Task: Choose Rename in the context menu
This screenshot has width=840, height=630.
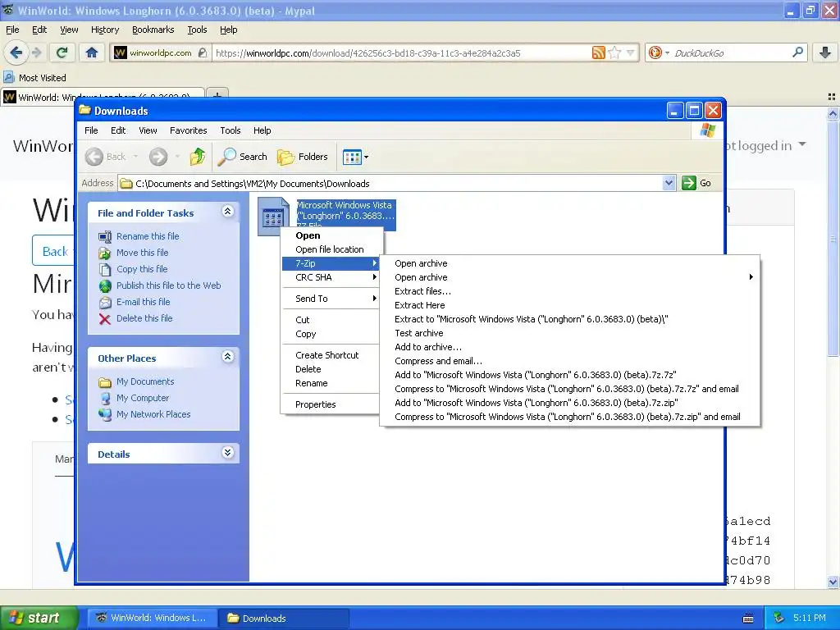Action: (x=330, y=383)
